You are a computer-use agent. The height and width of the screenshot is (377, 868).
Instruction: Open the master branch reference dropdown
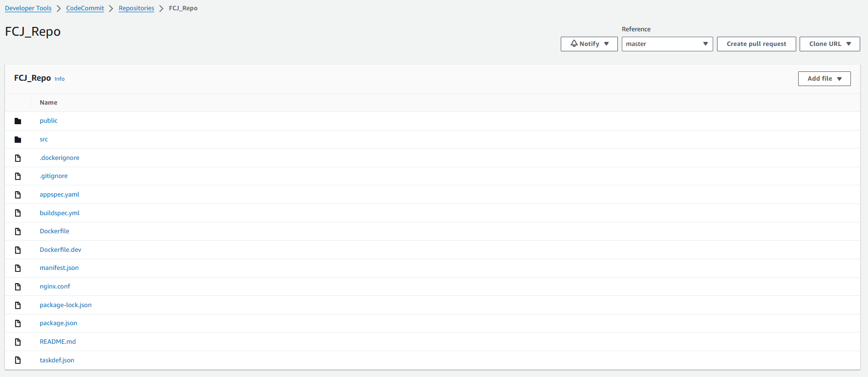[x=667, y=44]
